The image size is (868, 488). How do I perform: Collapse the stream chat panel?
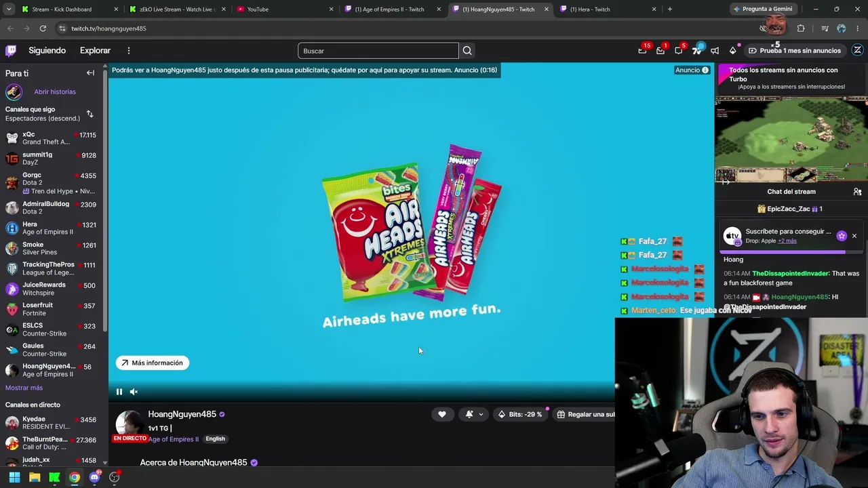pyautogui.click(x=726, y=182)
